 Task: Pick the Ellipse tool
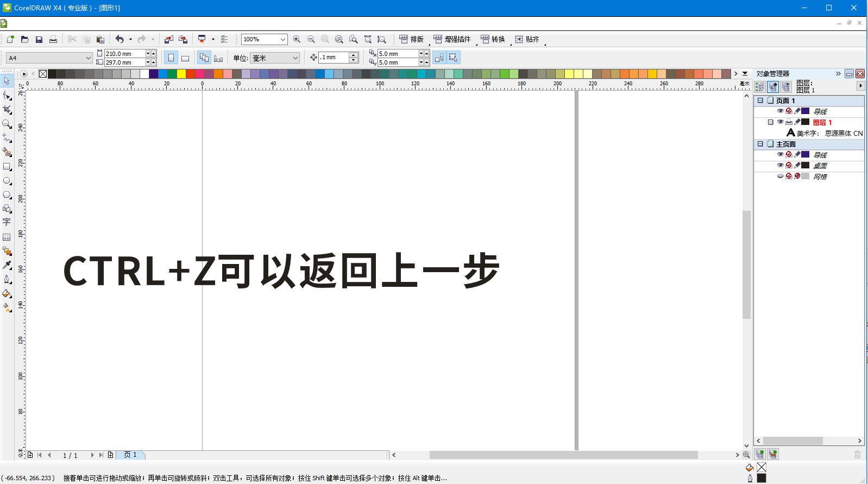coord(7,181)
